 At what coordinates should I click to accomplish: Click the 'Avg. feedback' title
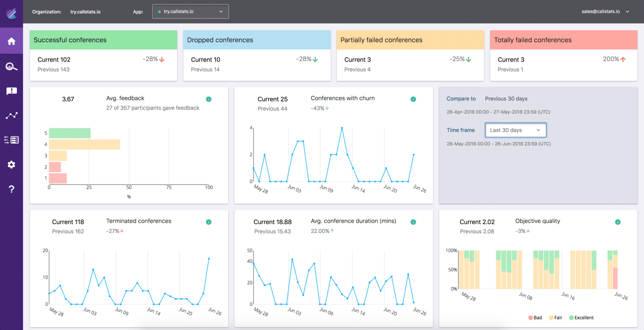click(125, 98)
